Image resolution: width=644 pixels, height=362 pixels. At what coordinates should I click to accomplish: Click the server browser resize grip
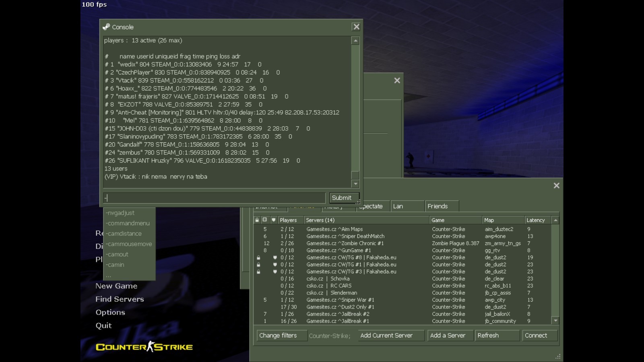[x=558, y=356]
